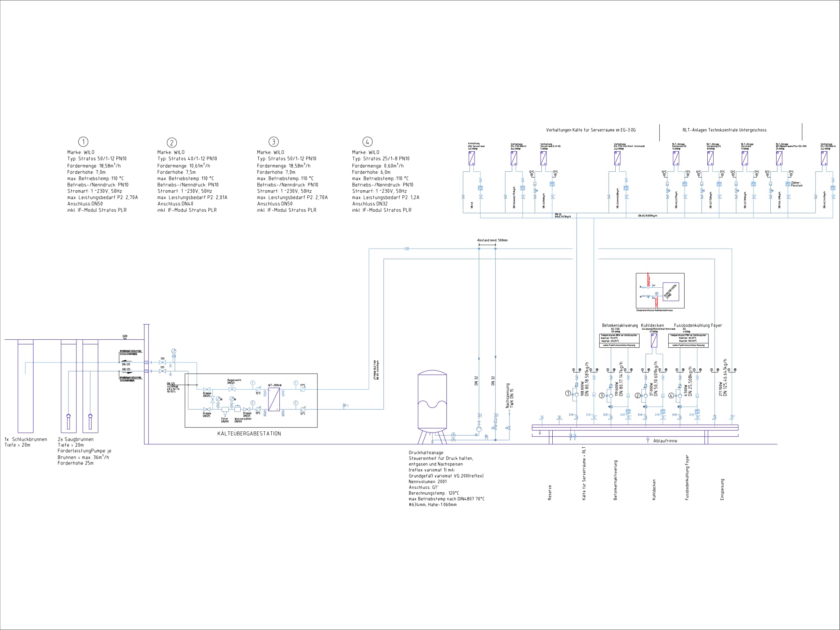
Task: Click the Nachspeisung TWK DN 15 label
Action: [x=509, y=396]
